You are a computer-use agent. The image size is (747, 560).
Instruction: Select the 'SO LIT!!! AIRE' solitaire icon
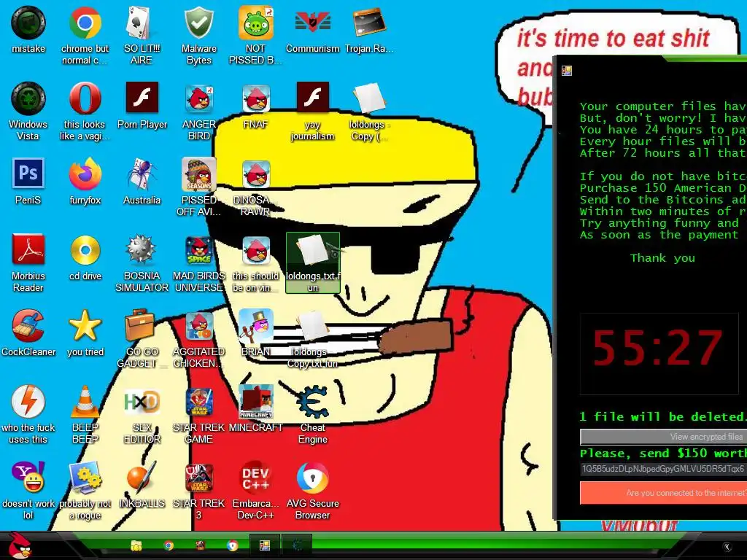142,34
